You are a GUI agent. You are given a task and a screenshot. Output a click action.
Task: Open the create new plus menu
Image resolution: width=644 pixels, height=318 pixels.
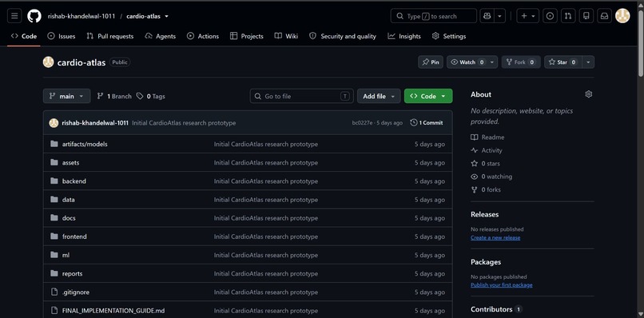[x=528, y=16]
